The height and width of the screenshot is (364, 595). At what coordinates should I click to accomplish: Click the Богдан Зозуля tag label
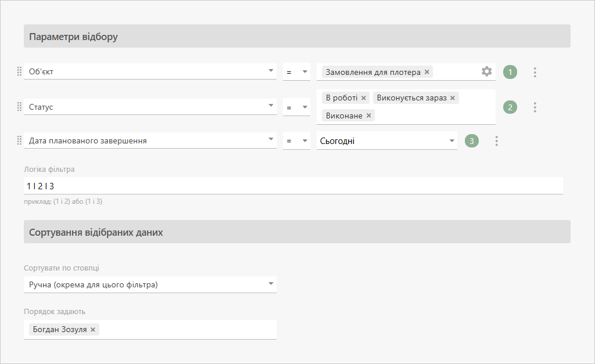point(60,330)
